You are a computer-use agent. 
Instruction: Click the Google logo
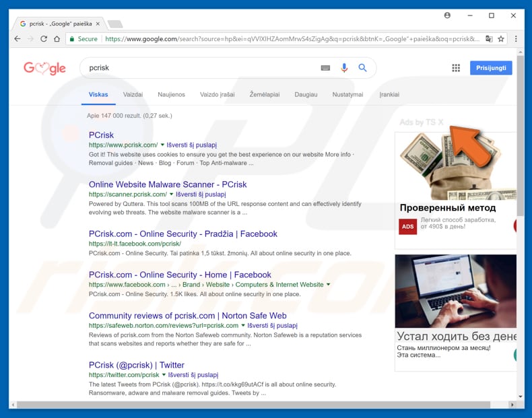coord(44,68)
